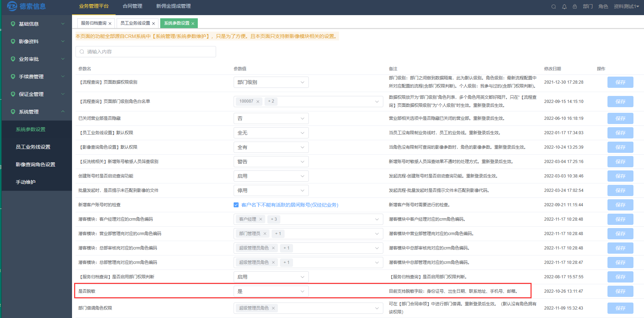Image resolution: width=644 pixels, height=318 pixels.
Task: Open 是否脱敏 dropdown
Action: pos(271,291)
